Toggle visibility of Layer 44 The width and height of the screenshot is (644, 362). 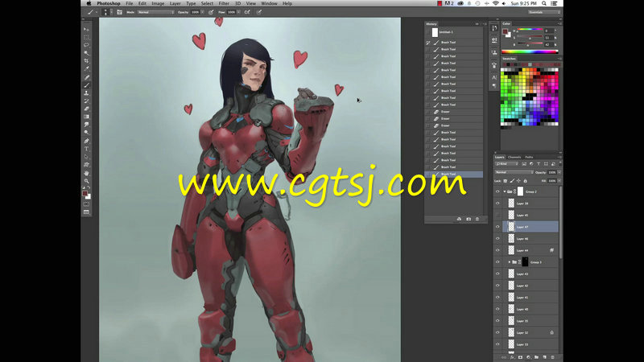497,250
